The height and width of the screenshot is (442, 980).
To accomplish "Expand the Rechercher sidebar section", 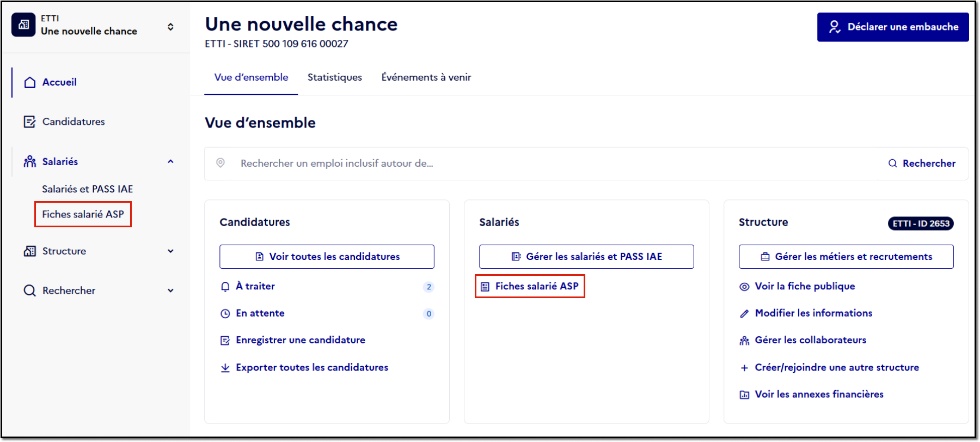I will (x=170, y=290).
